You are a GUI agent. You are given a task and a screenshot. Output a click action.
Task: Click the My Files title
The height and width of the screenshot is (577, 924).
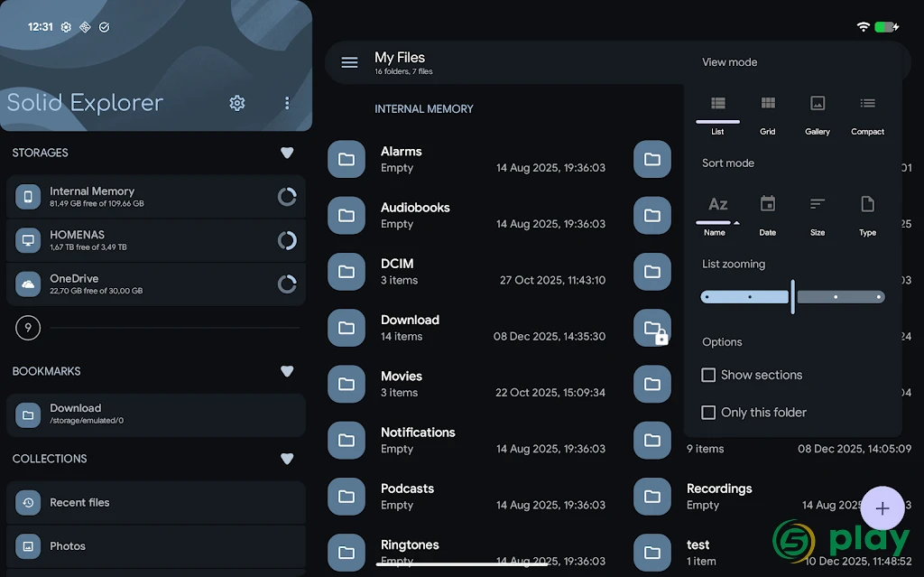(400, 57)
